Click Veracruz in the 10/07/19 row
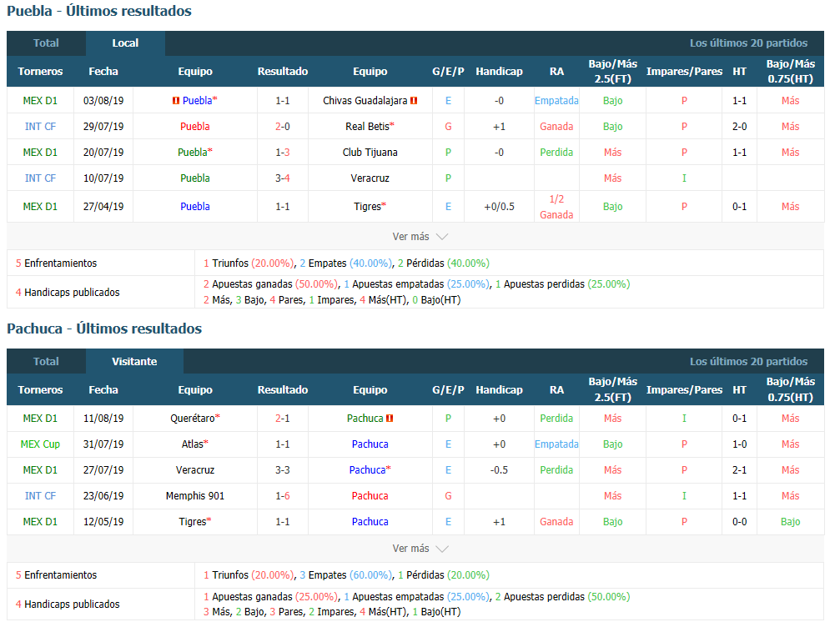Viewport: 840px width, 622px height. click(370, 178)
